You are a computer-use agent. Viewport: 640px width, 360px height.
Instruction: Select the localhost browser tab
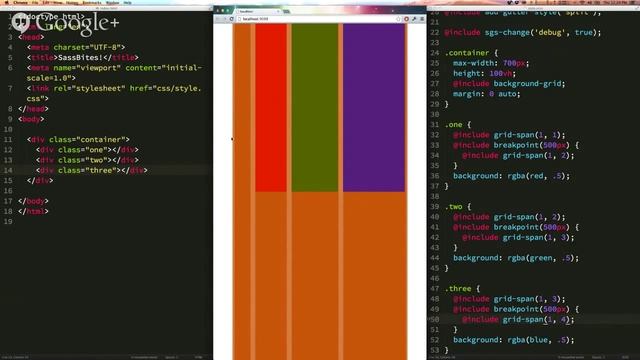pyautogui.click(x=256, y=11)
